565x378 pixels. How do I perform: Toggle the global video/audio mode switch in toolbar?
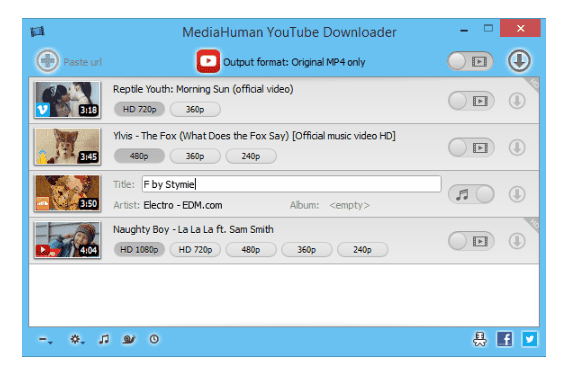tap(470, 61)
